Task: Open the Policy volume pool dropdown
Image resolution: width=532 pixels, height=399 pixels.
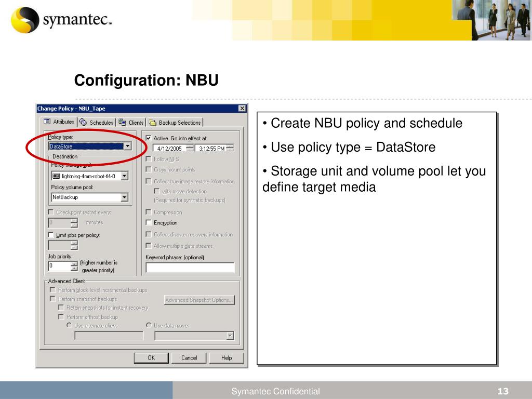Action: point(125,197)
